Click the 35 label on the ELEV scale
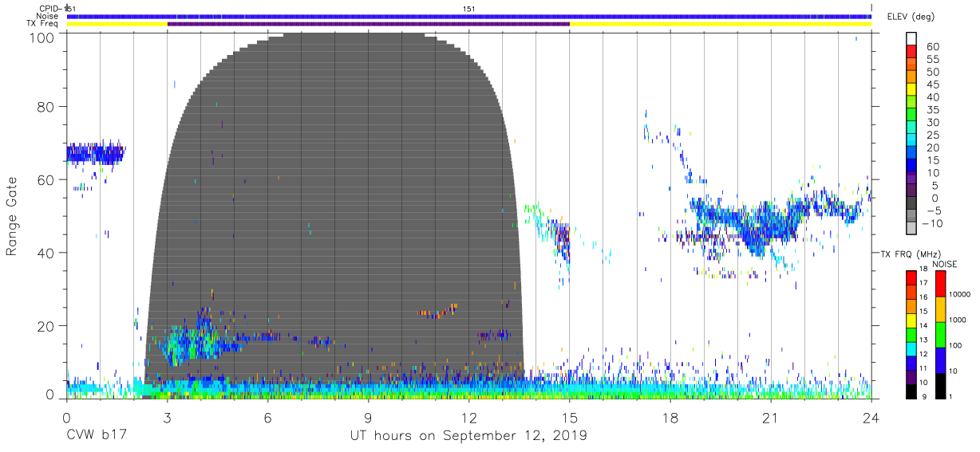Screen dimensions: 980x452 [933, 110]
